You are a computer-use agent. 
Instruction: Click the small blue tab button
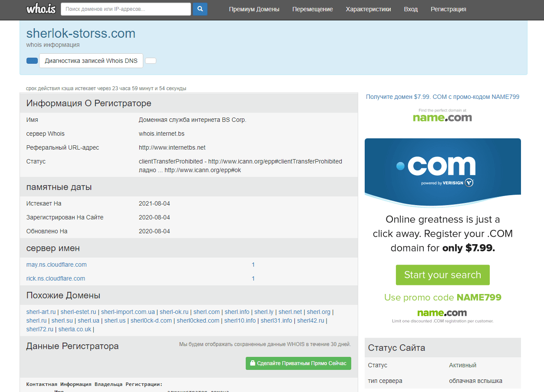pos(32,61)
